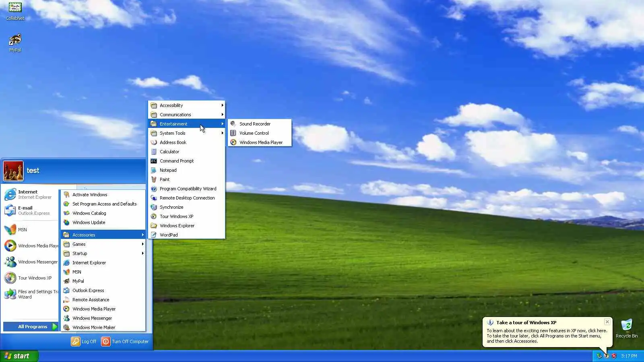Choose MSN in the All Programs list
The width and height of the screenshot is (644, 362).
click(103, 272)
